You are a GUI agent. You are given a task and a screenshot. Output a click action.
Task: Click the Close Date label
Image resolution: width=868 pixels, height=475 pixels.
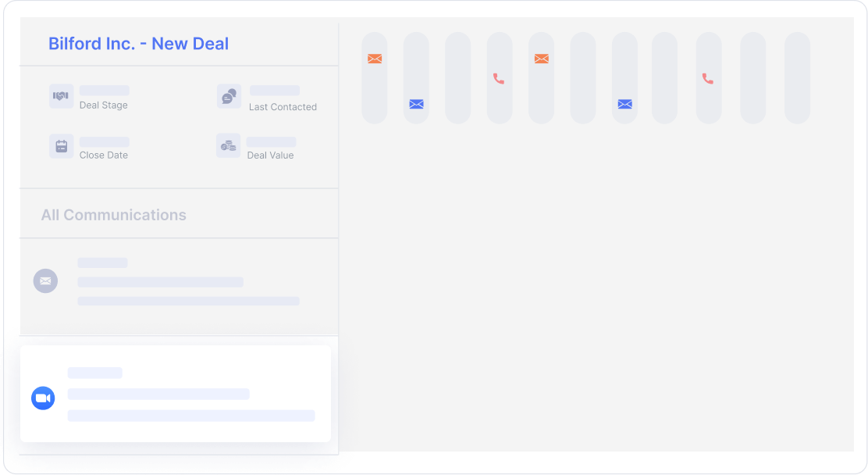103,155
